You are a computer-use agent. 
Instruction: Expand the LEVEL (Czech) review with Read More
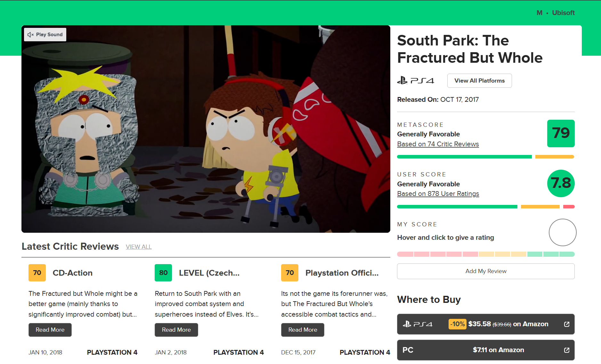176,330
